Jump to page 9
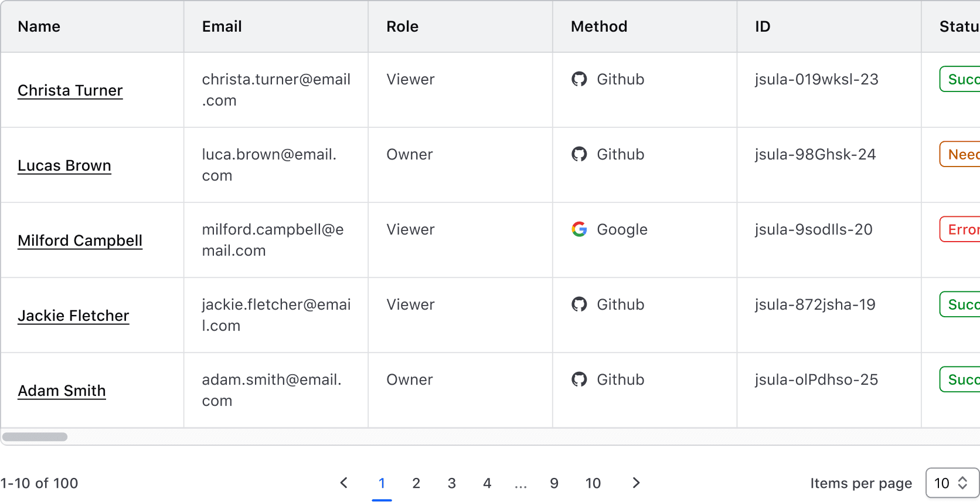980x502 pixels. click(x=554, y=483)
